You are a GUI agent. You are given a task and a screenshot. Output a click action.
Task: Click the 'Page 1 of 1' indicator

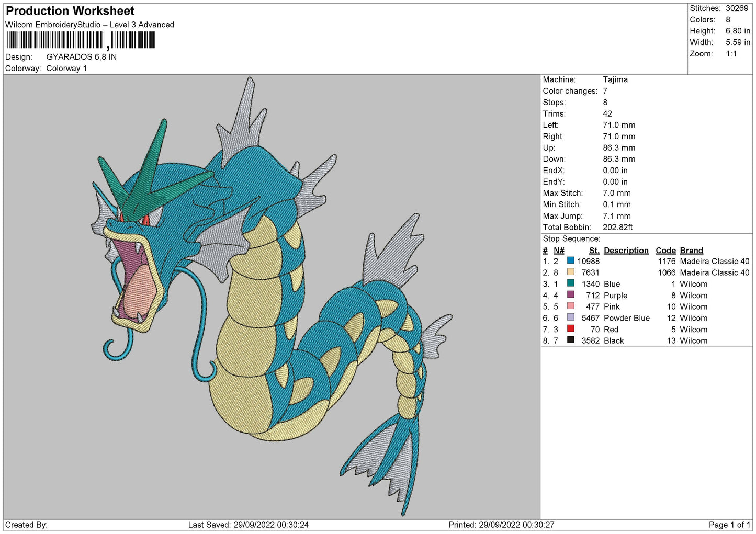coord(730,525)
